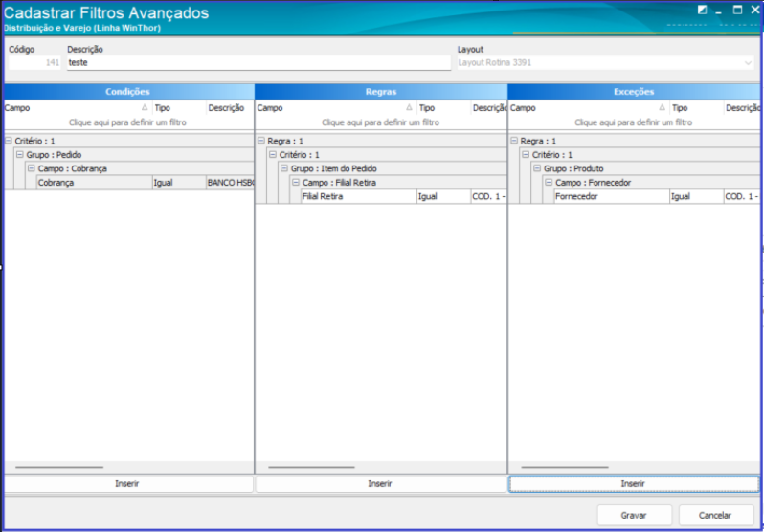Sort Exceções by the Campo column arrow
Viewport: 764px width, 532px height.
(662, 108)
